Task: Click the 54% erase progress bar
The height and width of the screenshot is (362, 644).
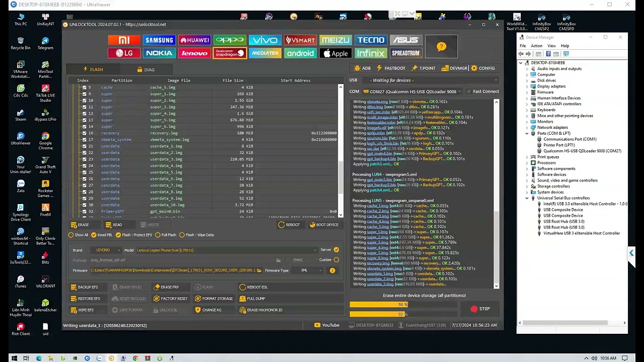Action: (x=403, y=305)
